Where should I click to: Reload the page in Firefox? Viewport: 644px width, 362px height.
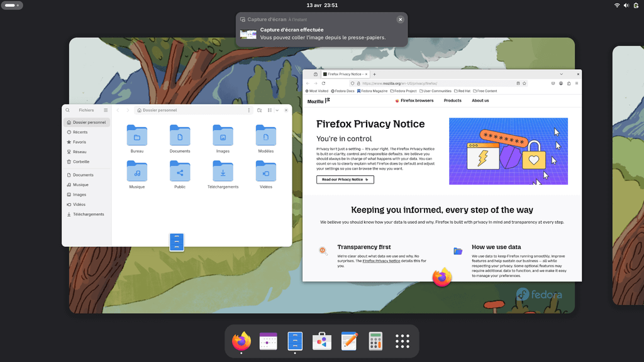pos(324,84)
